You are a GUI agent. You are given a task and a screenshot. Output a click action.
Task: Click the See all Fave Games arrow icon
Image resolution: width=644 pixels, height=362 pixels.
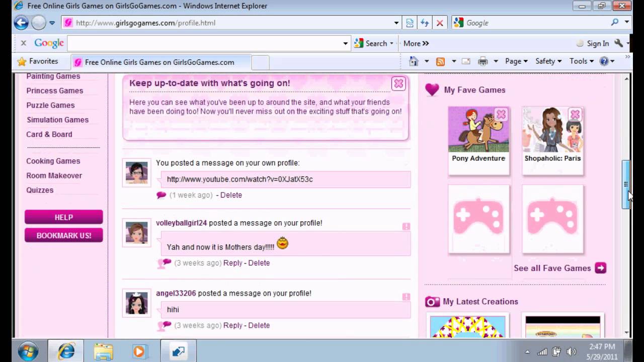(601, 268)
